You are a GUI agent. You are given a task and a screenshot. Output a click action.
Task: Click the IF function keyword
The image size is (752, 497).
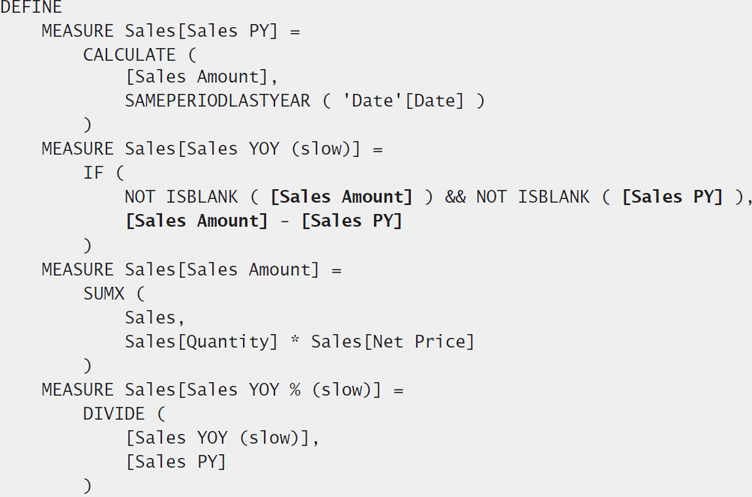[x=93, y=173]
